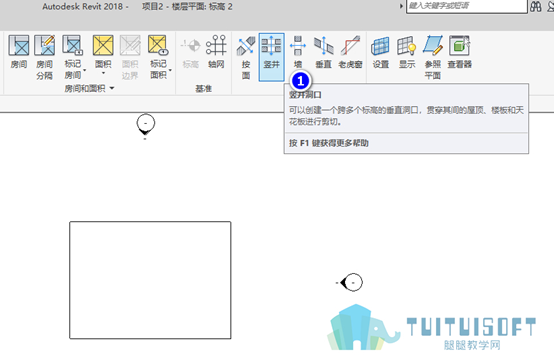Click the keyword search input field
554x362 pixels.
click(467, 6)
